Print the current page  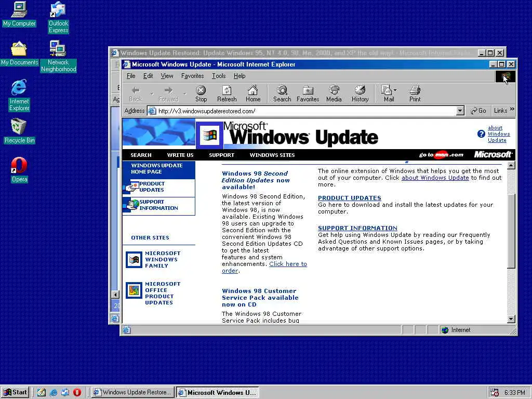[x=415, y=94]
